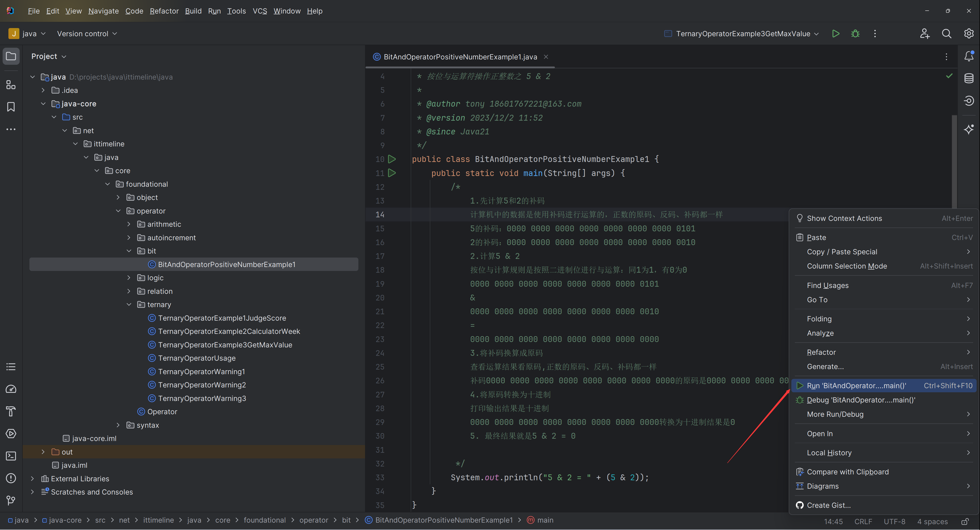Toggle read-only lock icon in status bar
980x530 pixels.
[x=965, y=521]
